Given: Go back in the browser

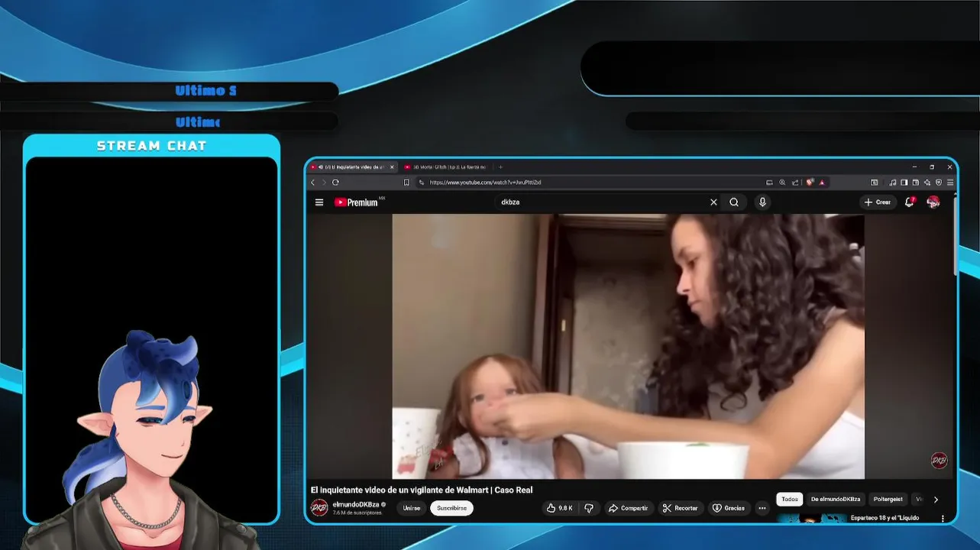Looking at the screenshot, I should click(x=312, y=183).
